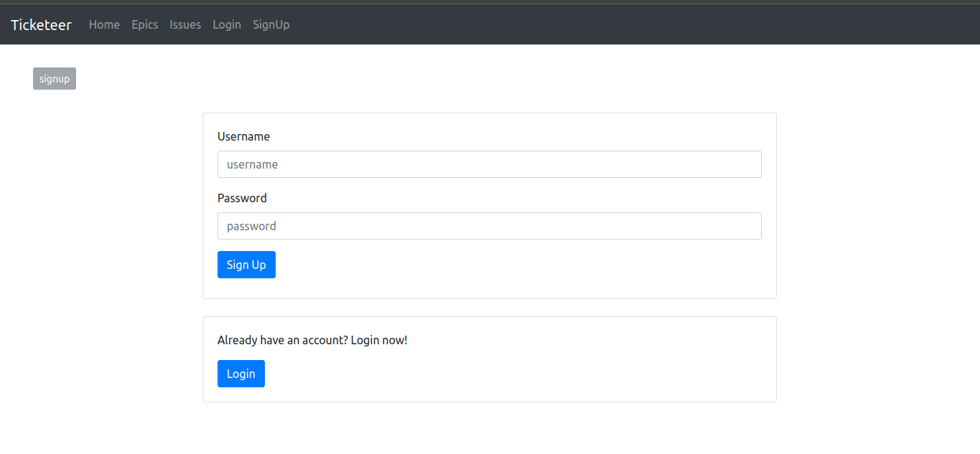
Task: Click the 'Already have an account?' text
Action: [312, 340]
